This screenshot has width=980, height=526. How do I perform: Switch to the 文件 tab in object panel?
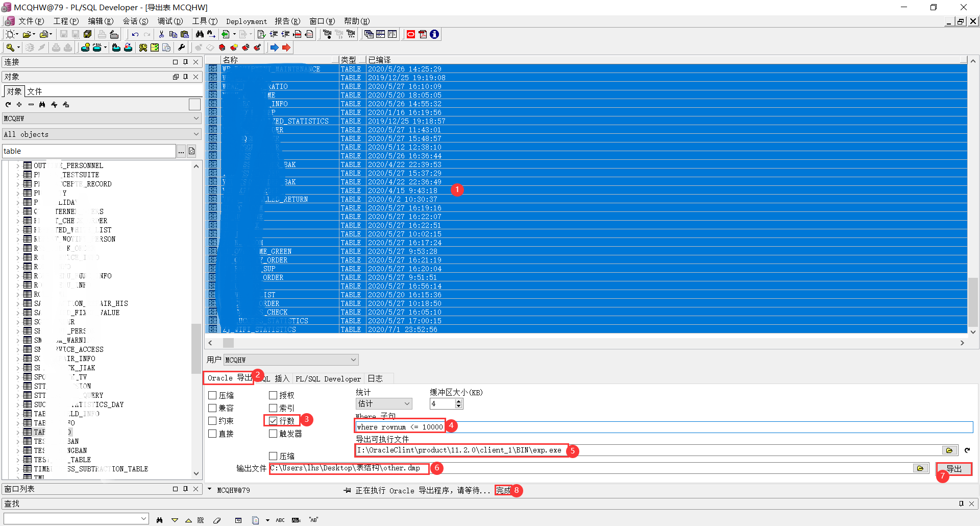point(35,91)
